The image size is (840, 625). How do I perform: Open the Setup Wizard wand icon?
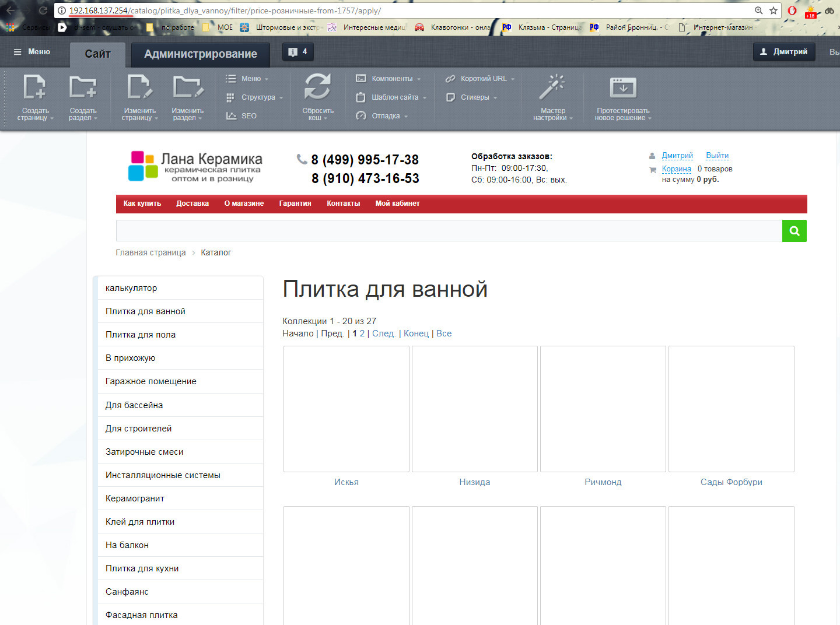(x=552, y=87)
